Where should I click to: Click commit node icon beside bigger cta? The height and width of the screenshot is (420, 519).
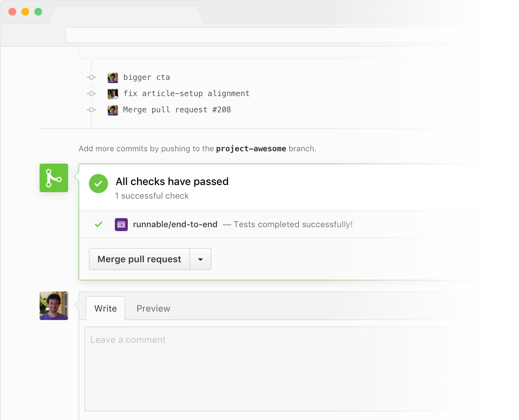click(91, 77)
